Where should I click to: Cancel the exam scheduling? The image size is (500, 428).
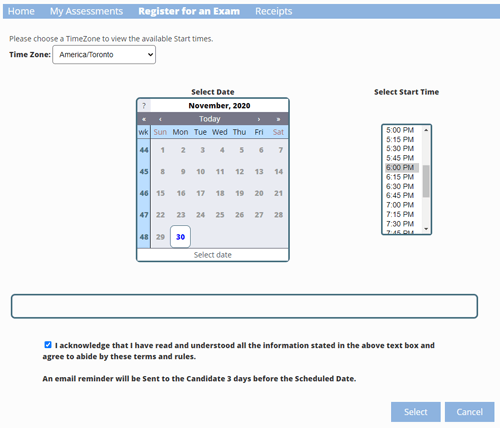coord(470,412)
